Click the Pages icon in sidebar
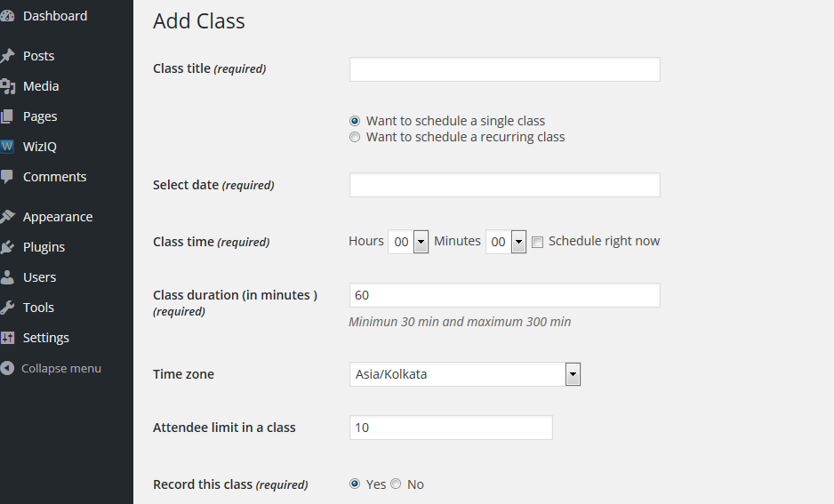Viewport: 834px width, 504px height. pyautogui.click(x=7, y=116)
